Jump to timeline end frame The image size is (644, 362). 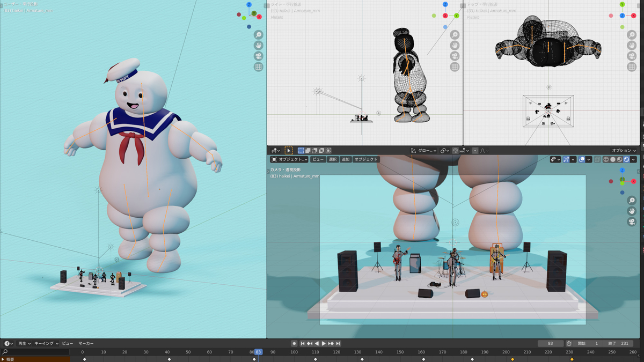(x=338, y=343)
